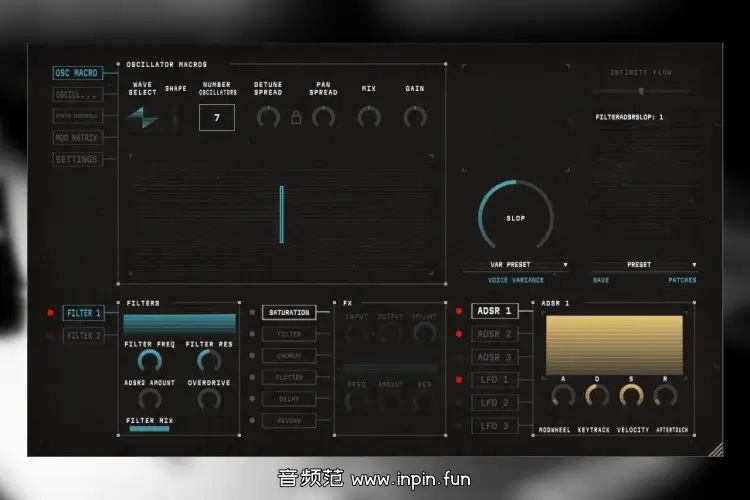Select the LFO 1 modulator tab
Viewport: 750px width, 500px height.
(495, 380)
